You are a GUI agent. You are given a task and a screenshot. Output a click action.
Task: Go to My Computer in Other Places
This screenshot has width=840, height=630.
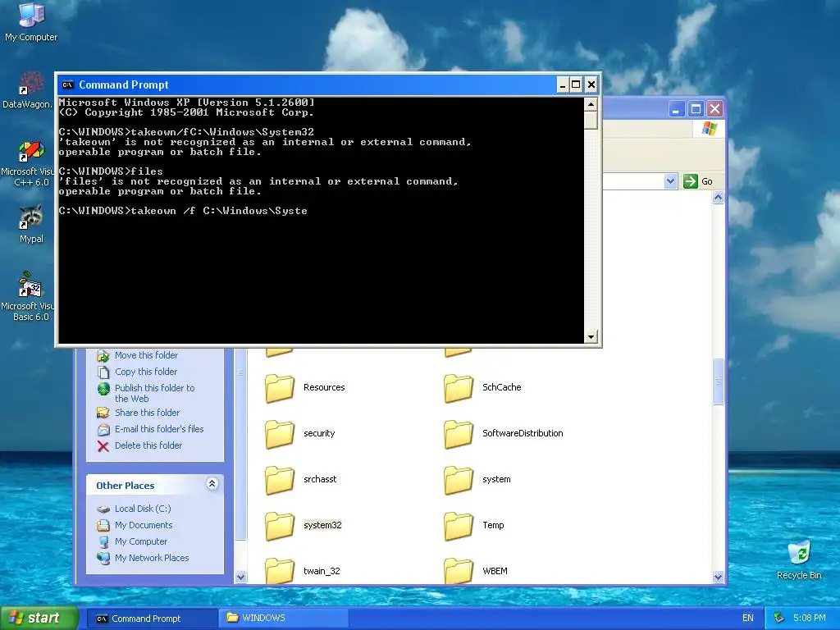pyautogui.click(x=141, y=541)
